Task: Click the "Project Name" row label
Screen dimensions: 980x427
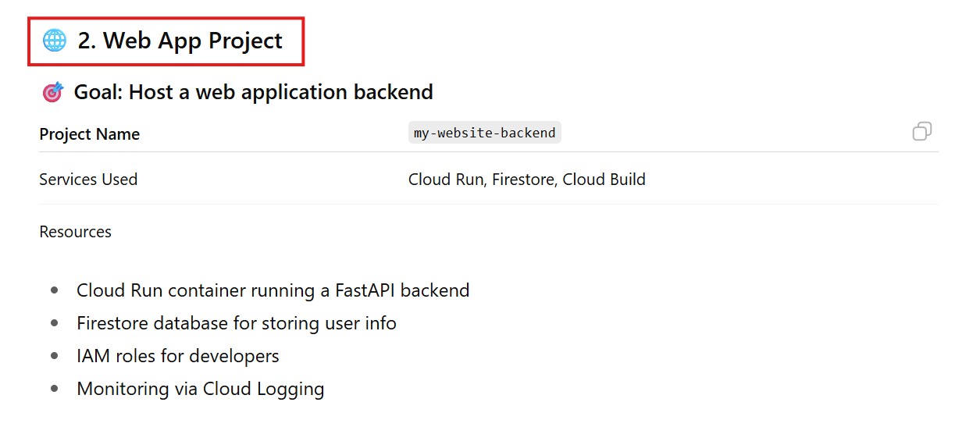Action: (89, 134)
